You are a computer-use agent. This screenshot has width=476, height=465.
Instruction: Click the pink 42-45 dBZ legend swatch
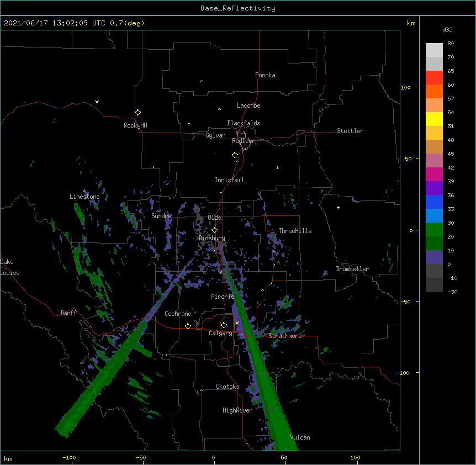point(434,160)
